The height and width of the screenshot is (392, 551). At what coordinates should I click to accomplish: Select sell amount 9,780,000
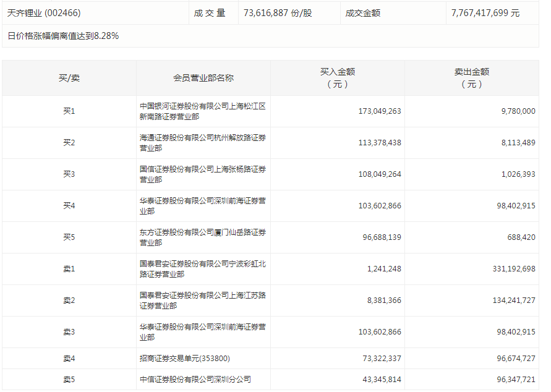[x=518, y=111]
